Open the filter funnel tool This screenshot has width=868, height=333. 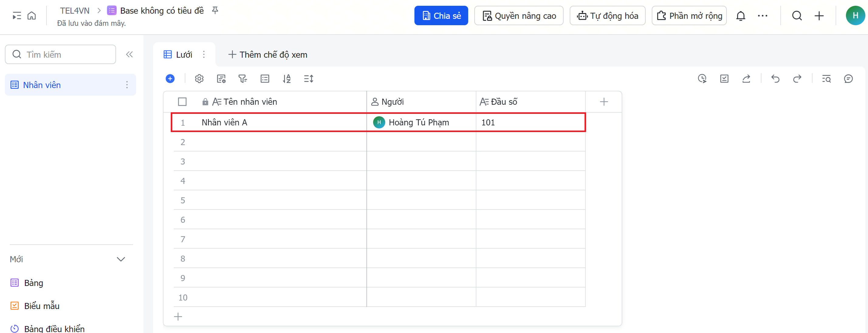tap(243, 79)
